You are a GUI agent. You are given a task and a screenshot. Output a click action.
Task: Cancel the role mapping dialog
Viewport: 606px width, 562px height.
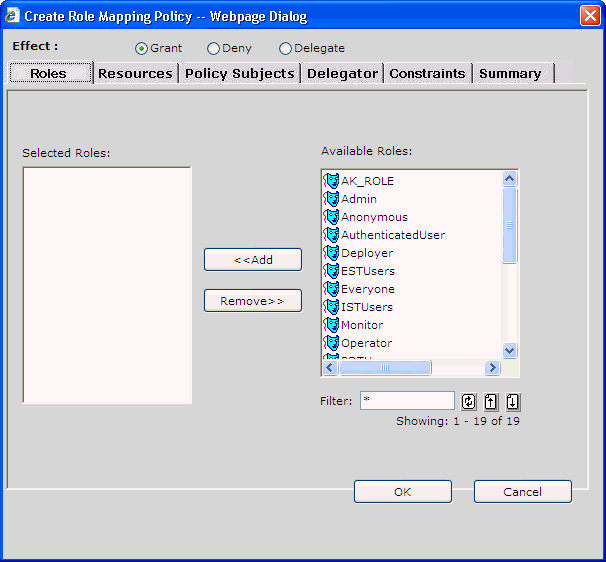click(523, 492)
